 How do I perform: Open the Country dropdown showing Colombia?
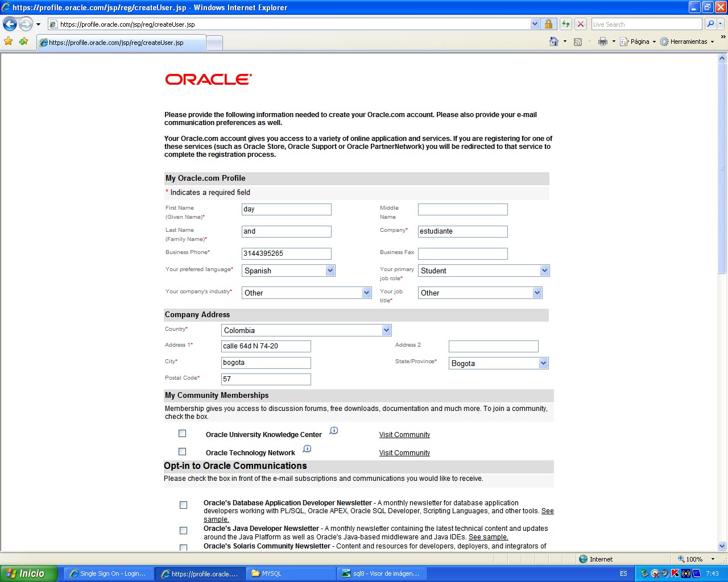tap(306, 330)
